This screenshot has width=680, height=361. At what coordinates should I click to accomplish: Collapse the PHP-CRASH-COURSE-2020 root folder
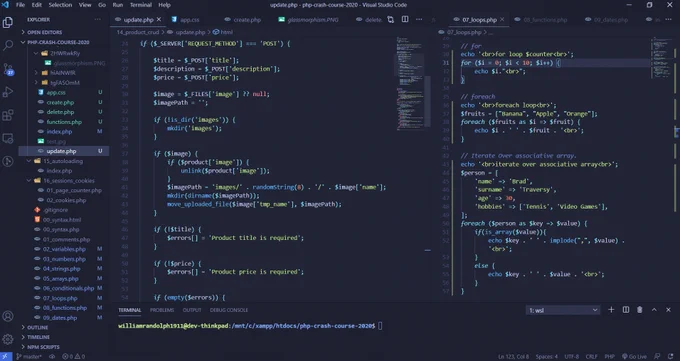pos(63,42)
